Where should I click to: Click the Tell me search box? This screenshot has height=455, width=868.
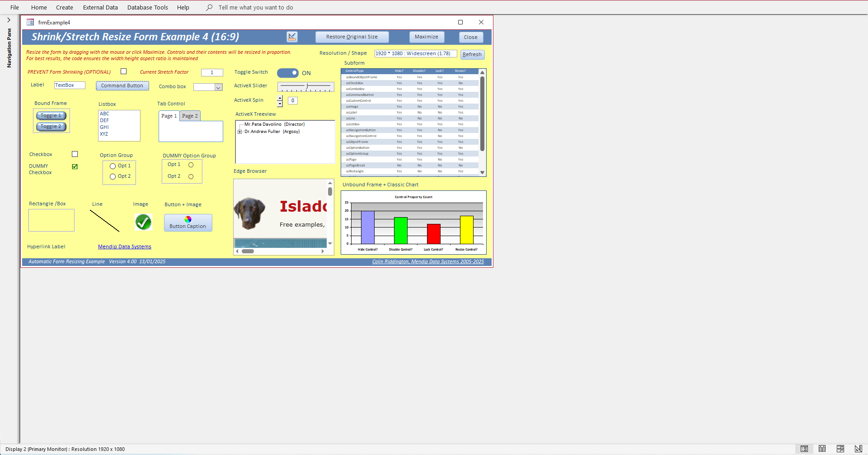click(x=256, y=7)
